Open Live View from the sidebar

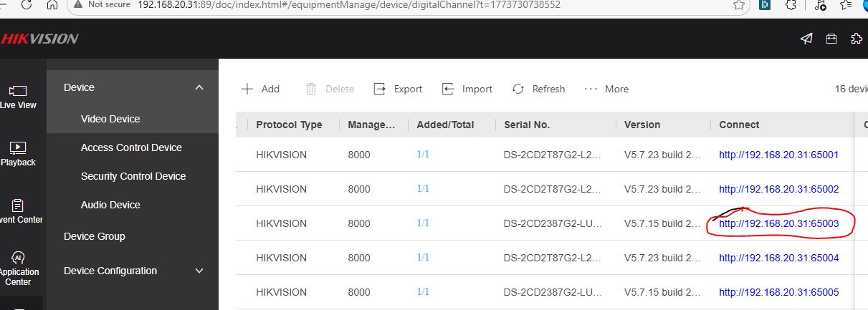tap(18, 97)
